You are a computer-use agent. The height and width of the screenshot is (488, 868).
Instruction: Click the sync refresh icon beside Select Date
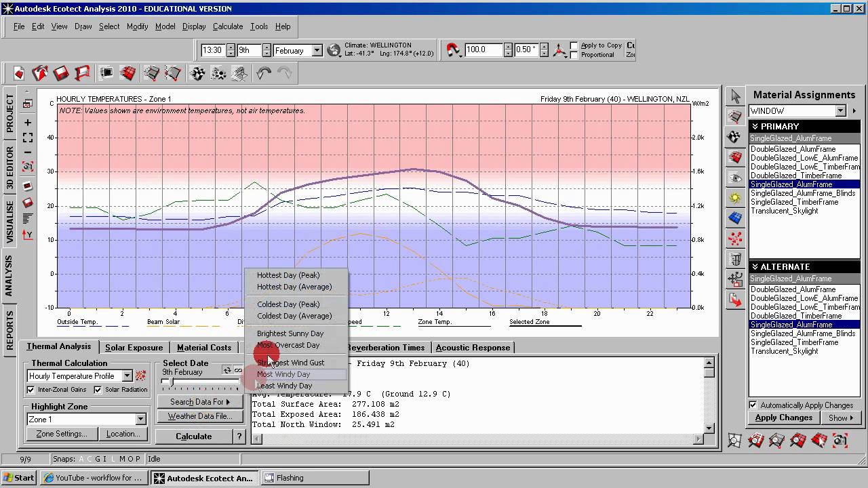pyautogui.click(x=227, y=370)
